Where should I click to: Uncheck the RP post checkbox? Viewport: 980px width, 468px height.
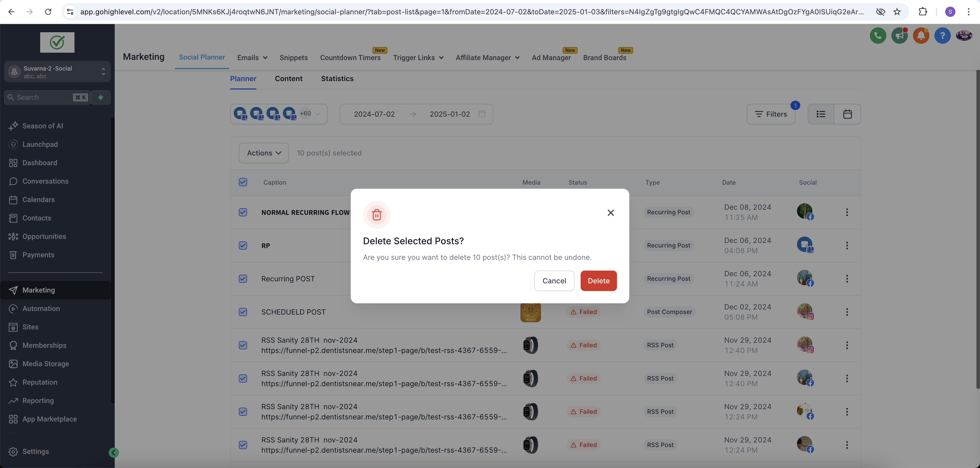[243, 246]
